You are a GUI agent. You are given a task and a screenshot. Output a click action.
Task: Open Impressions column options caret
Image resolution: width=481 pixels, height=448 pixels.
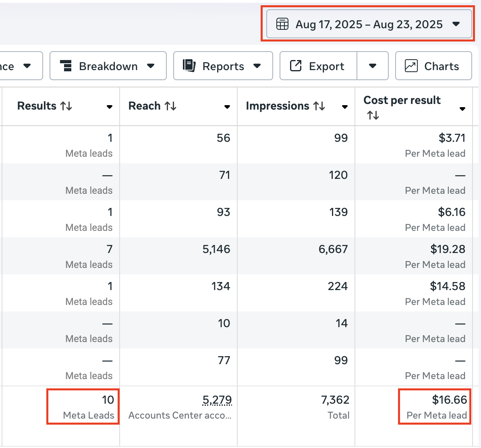[345, 107]
